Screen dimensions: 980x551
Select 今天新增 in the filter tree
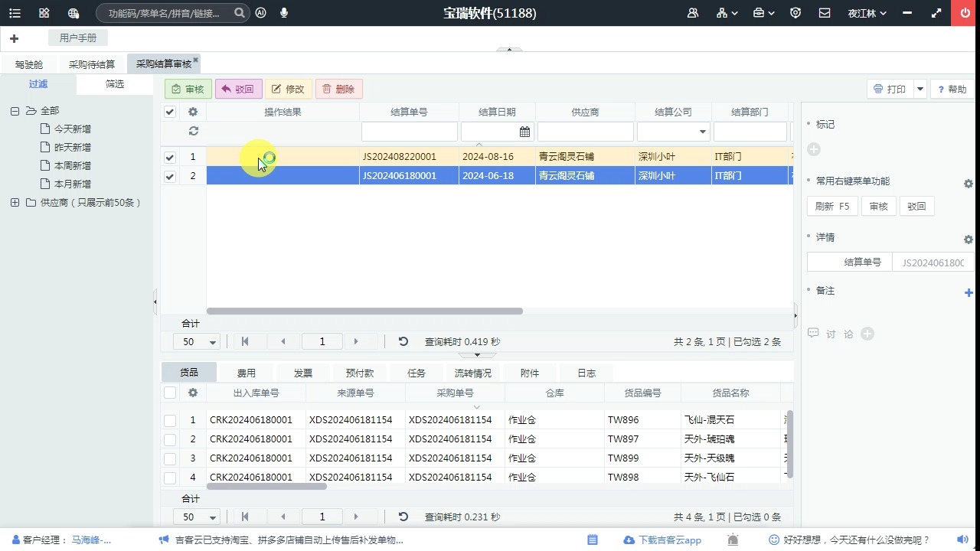click(x=73, y=129)
